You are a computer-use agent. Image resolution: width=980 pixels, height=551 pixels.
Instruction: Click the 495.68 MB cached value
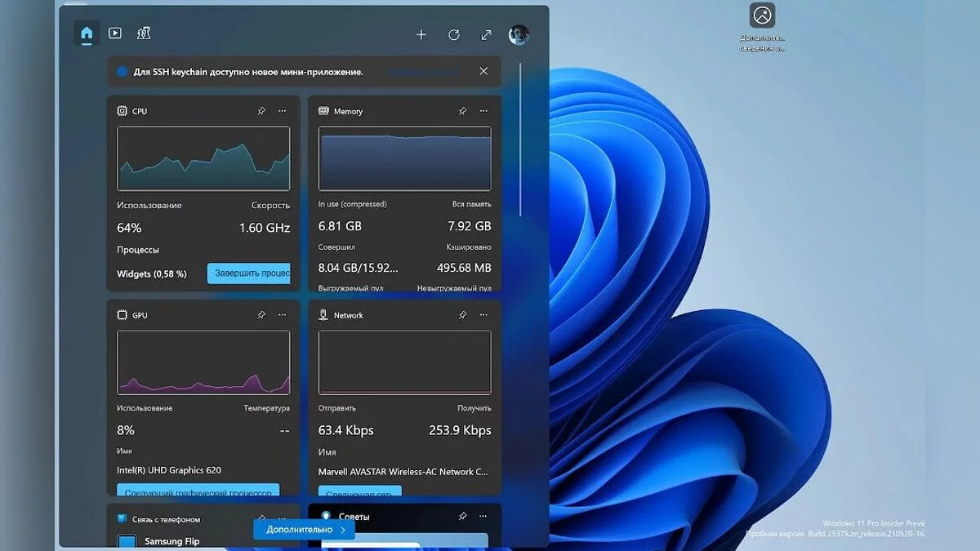pos(464,268)
